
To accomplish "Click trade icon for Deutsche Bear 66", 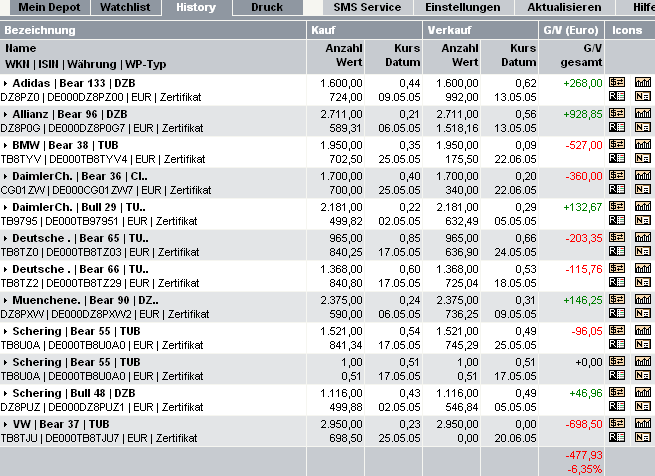I will [617, 269].
